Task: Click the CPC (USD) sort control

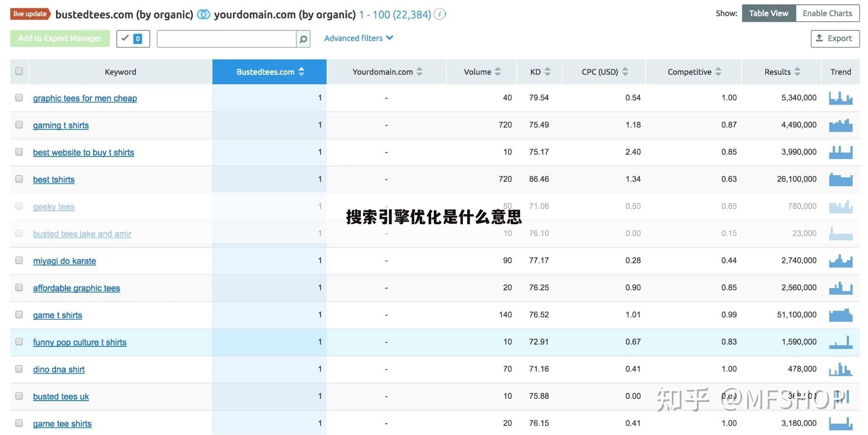Action: (x=625, y=72)
